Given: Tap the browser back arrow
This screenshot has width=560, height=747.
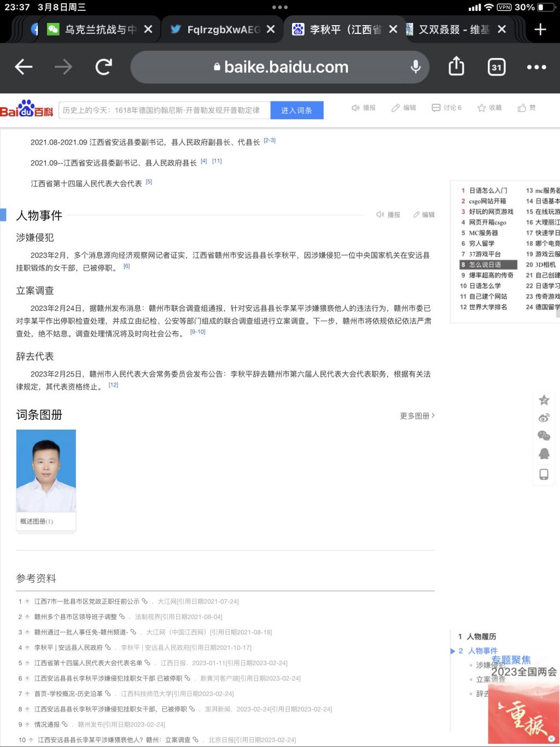Looking at the screenshot, I should [x=24, y=67].
